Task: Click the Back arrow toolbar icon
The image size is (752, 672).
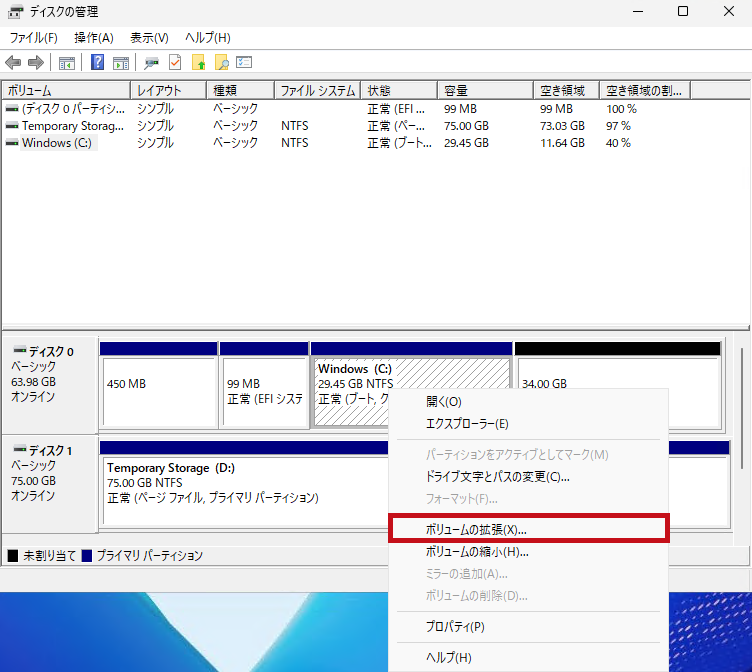Action: click(13, 62)
